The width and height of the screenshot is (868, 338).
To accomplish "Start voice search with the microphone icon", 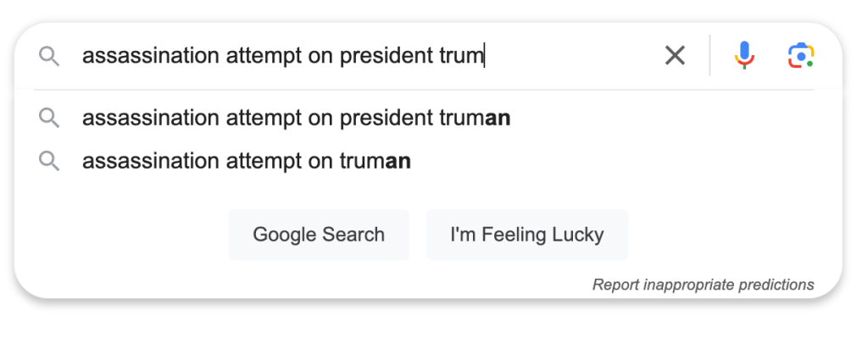I will point(744,55).
